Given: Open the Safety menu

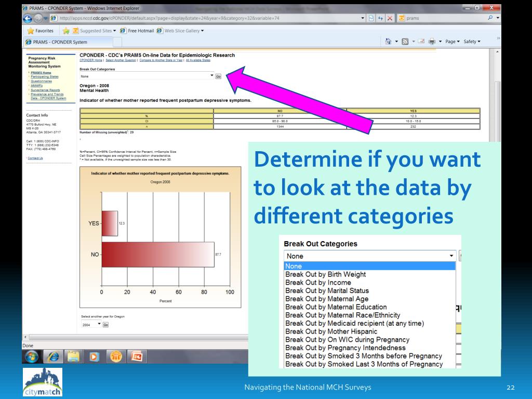Looking at the screenshot, I should (472, 42).
